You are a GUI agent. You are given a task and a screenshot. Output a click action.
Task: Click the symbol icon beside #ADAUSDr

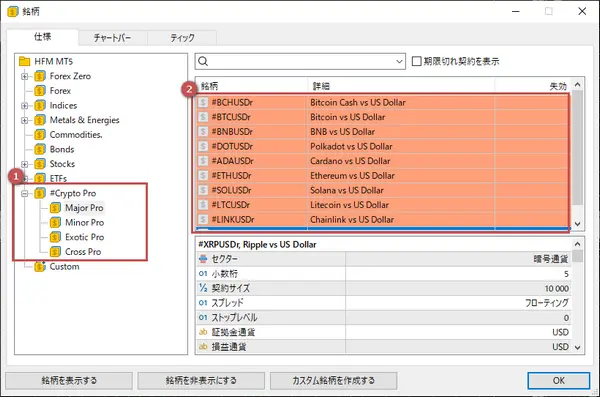point(203,161)
